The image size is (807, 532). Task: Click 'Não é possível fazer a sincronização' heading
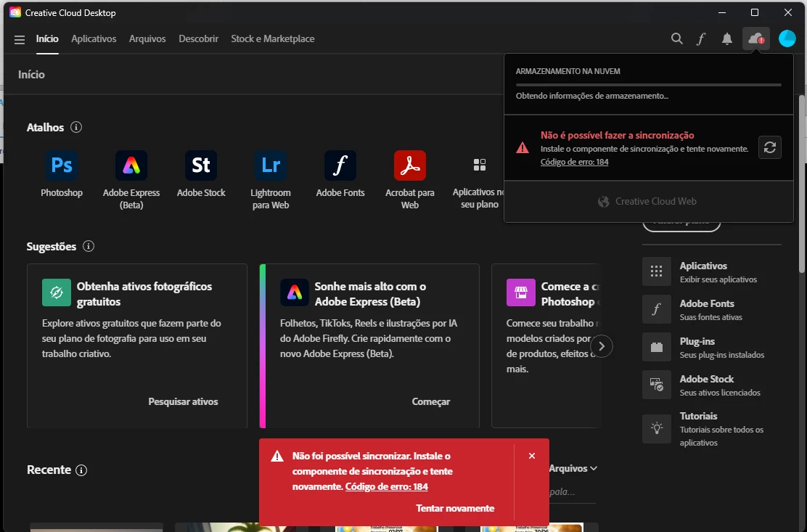(x=617, y=135)
